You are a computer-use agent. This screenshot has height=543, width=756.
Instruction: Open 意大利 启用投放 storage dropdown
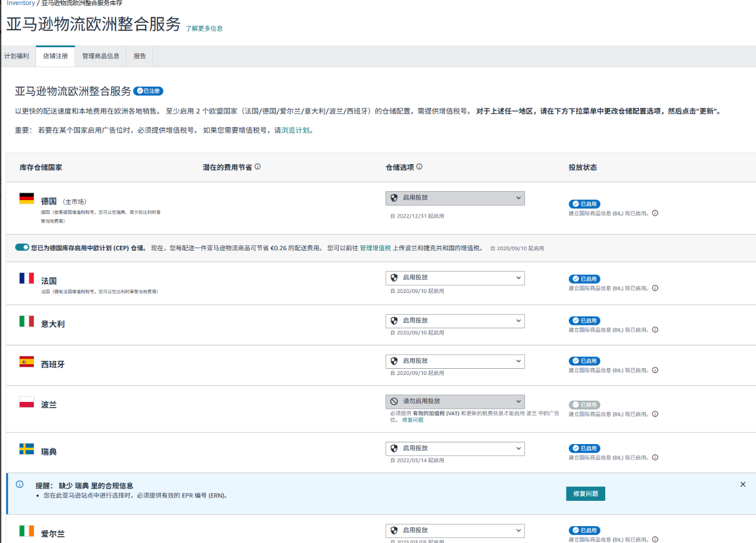[x=455, y=320]
